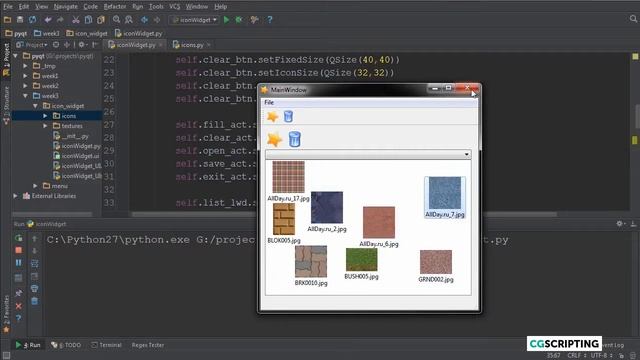Click the red X close icon in Run panel
The width and height of the screenshot is (640, 360).
pos(19,306)
